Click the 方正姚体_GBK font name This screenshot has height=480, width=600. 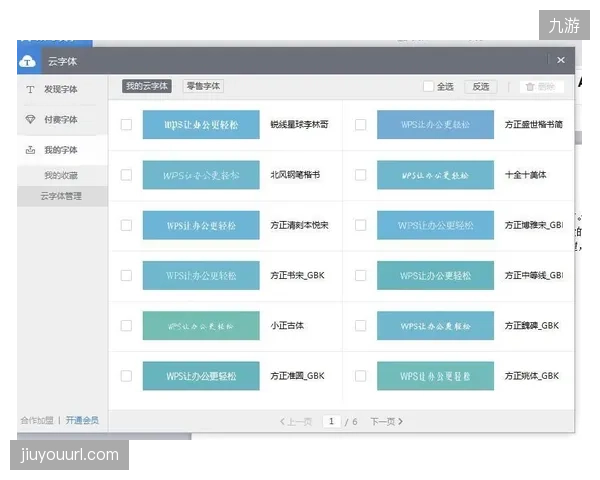point(532,376)
